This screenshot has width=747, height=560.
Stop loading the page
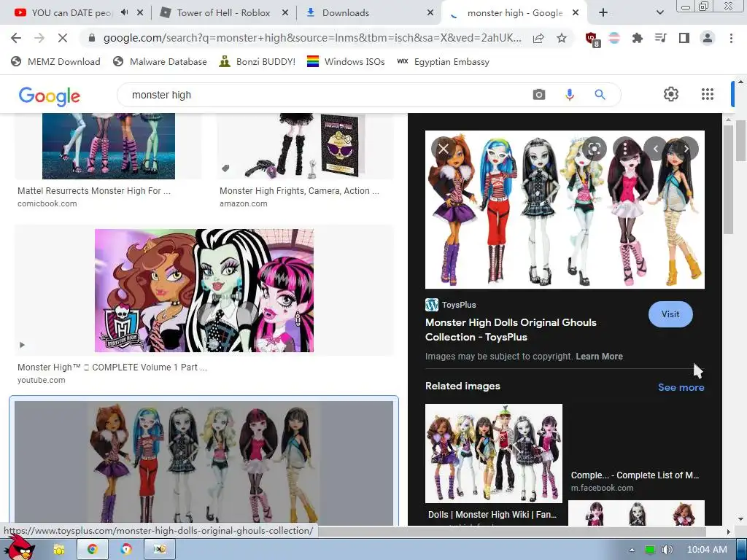(63, 38)
